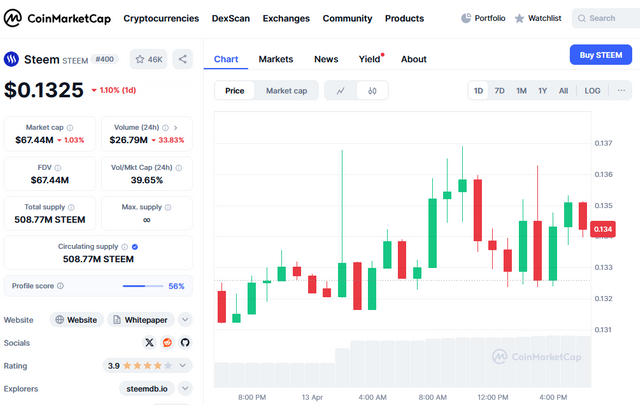
Task: Set chart range to 1Y
Action: coord(542,91)
